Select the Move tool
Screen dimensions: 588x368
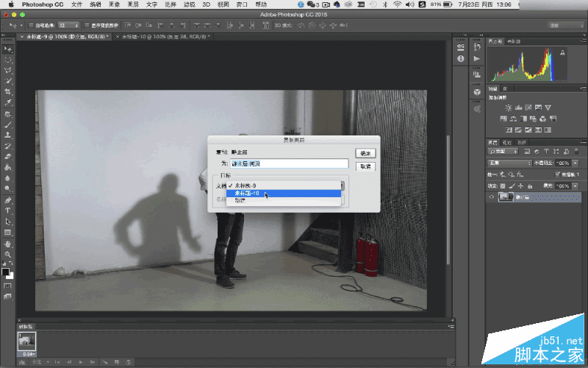8,49
